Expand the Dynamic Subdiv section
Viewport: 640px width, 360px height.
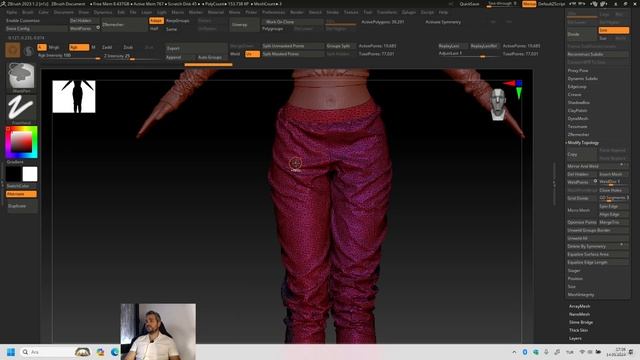click(x=582, y=79)
